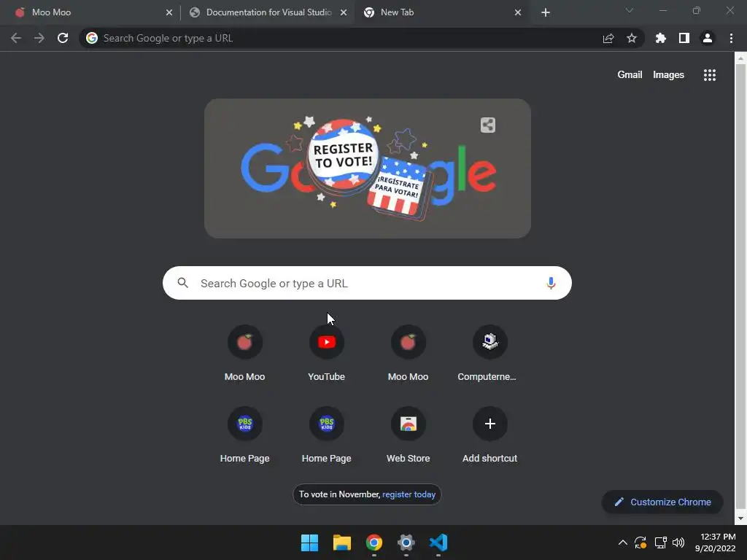This screenshot has height=560, width=747.
Task: Open Settings from the taskbar
Action: tap(406, 542)
